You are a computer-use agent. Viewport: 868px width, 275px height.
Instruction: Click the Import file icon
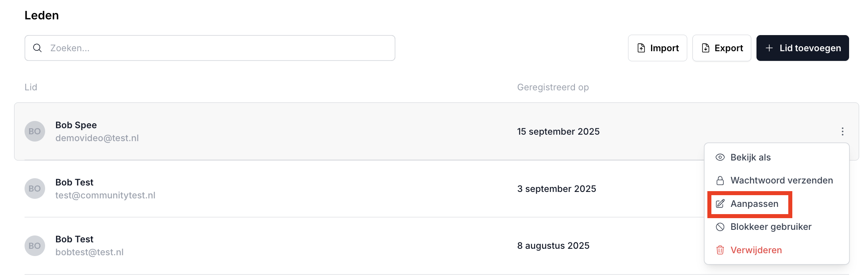(x=641, y=48)
